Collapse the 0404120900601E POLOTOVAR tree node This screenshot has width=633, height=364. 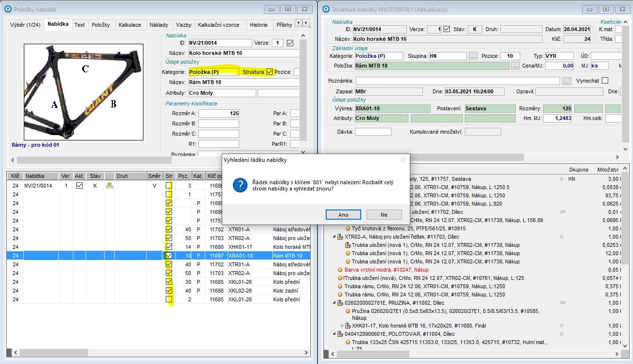[x=334, y=334]
